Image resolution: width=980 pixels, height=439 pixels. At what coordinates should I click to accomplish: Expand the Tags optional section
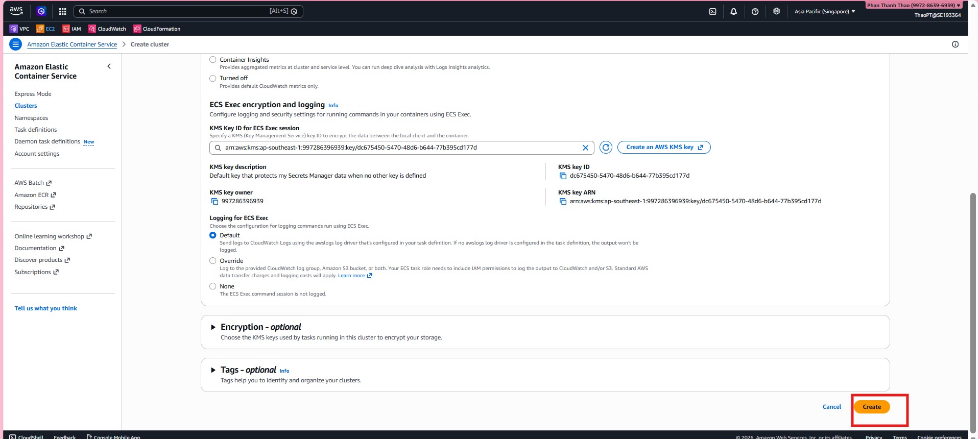coord(213,370)
